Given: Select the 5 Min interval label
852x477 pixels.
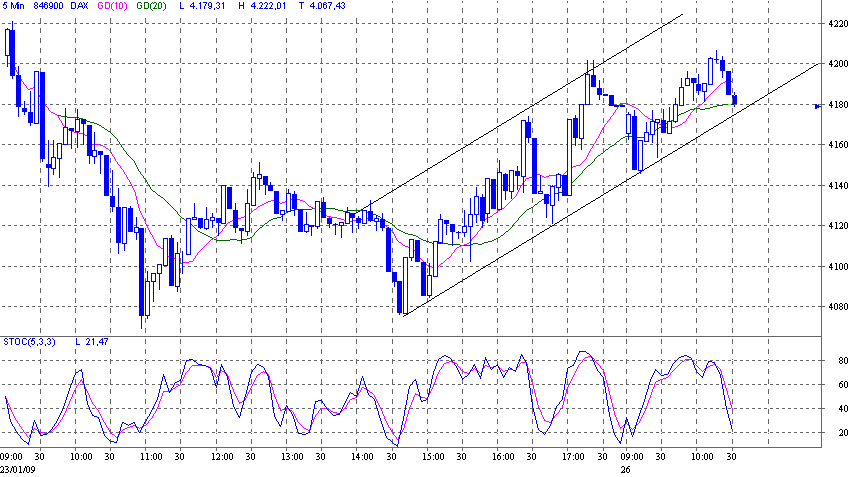Looking at the screenshot, I should [x=14, y=6].
